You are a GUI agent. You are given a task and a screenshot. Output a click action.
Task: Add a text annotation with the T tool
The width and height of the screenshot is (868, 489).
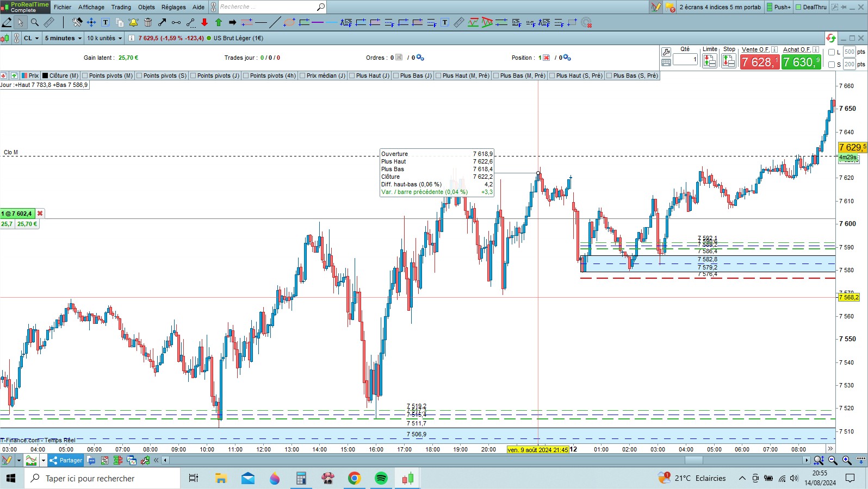point(106,22)
